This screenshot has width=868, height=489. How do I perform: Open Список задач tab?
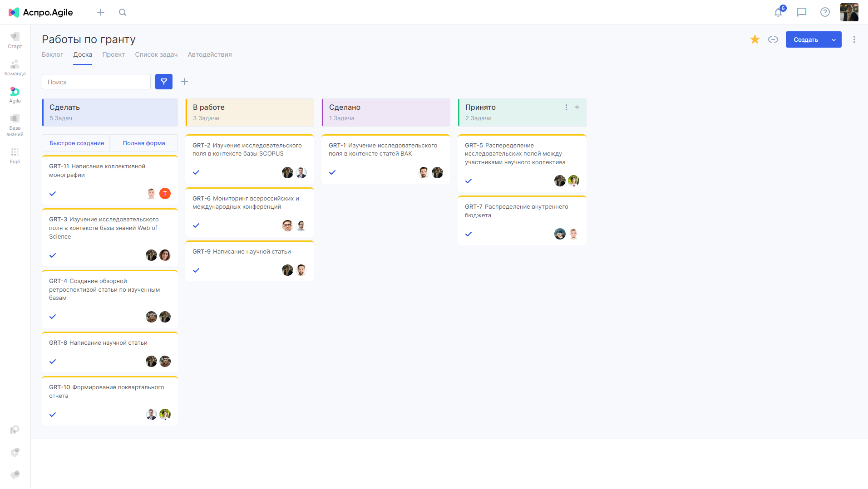pyautogui.click(x=156, y=54)
